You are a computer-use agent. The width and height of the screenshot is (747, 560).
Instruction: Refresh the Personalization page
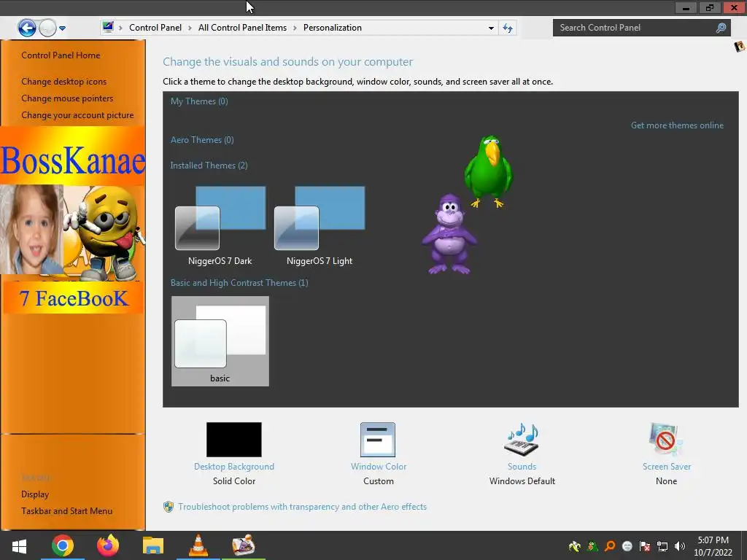coord(508,28)
